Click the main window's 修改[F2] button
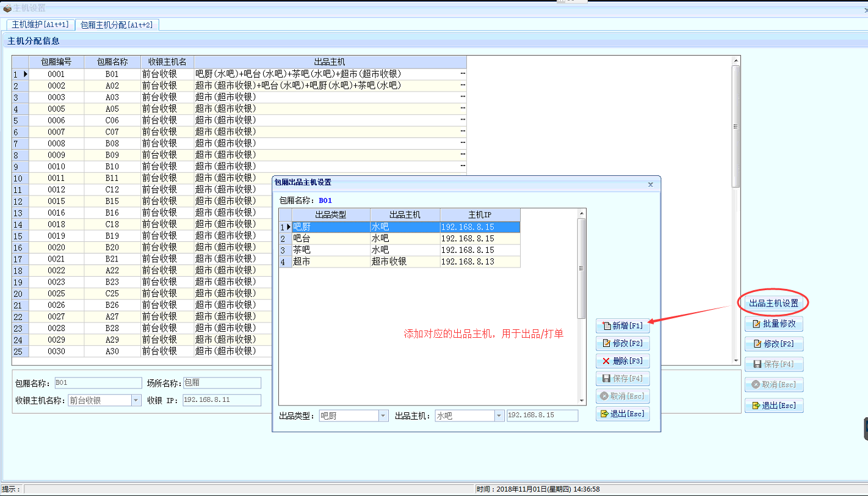 [x=773, y=344]
